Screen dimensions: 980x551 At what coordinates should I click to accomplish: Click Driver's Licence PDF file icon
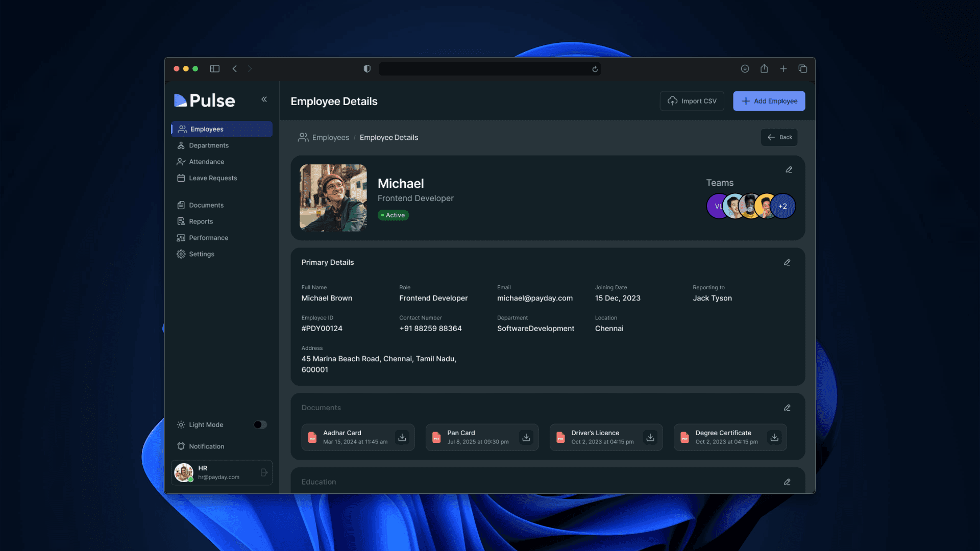(560, 437)
